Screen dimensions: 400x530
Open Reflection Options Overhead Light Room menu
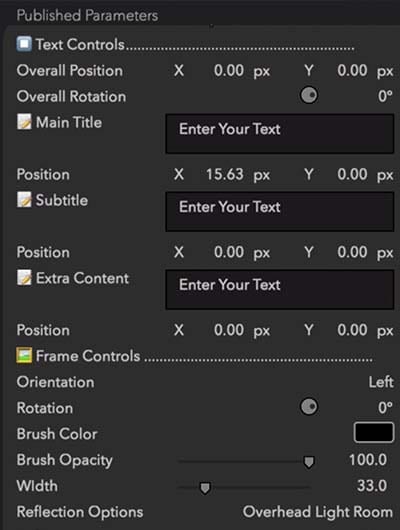click(318, 512)
